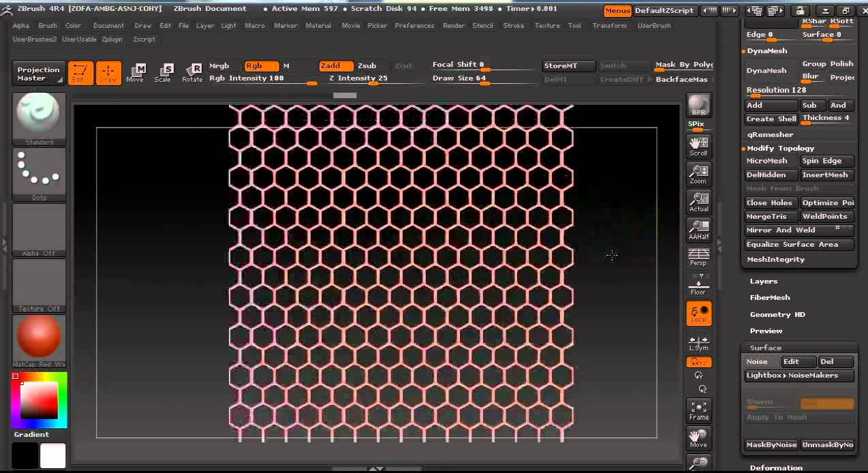Click the Move view button in right shelf
Viewport: 868px width, 473px height.
(x=699, y=438)
